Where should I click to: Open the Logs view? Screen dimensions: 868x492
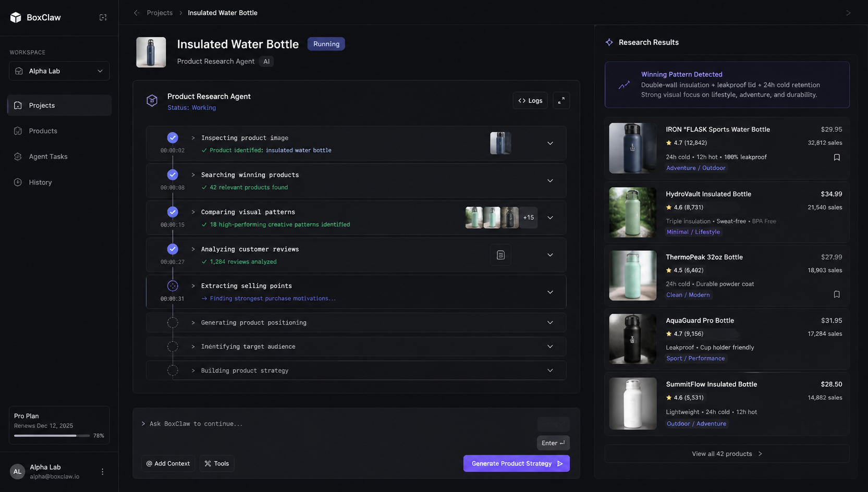pos(530,101)
